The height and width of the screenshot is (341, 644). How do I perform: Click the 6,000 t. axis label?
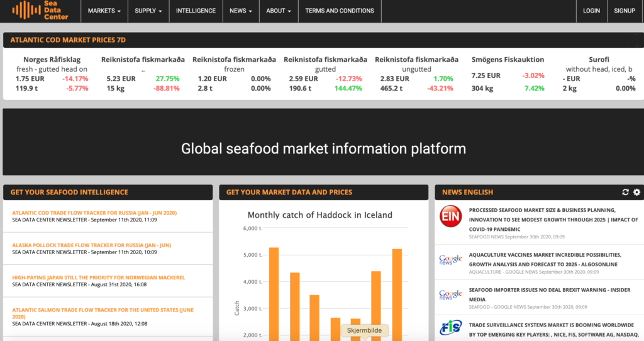coord(253,228)
